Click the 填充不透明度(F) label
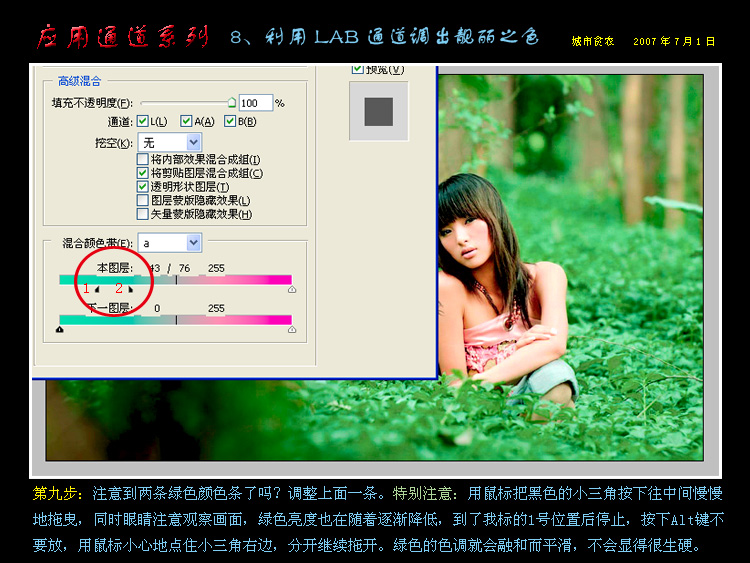 [92, 103]
